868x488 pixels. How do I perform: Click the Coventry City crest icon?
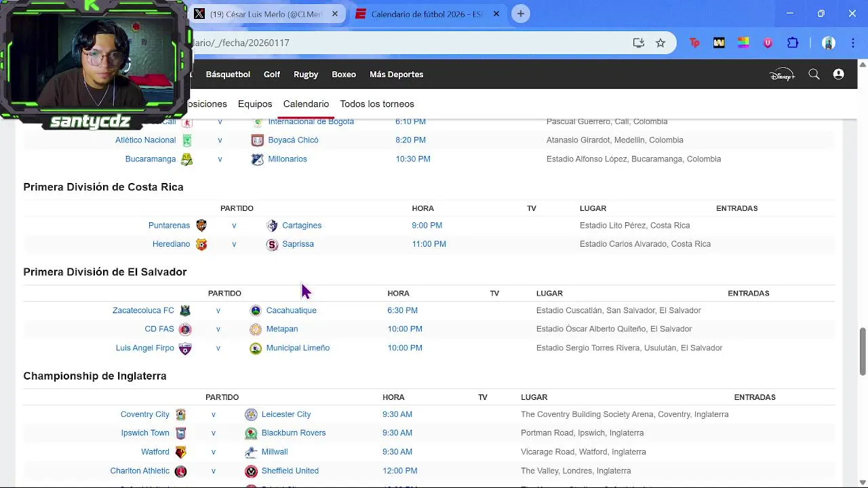(x=180, y=414)
